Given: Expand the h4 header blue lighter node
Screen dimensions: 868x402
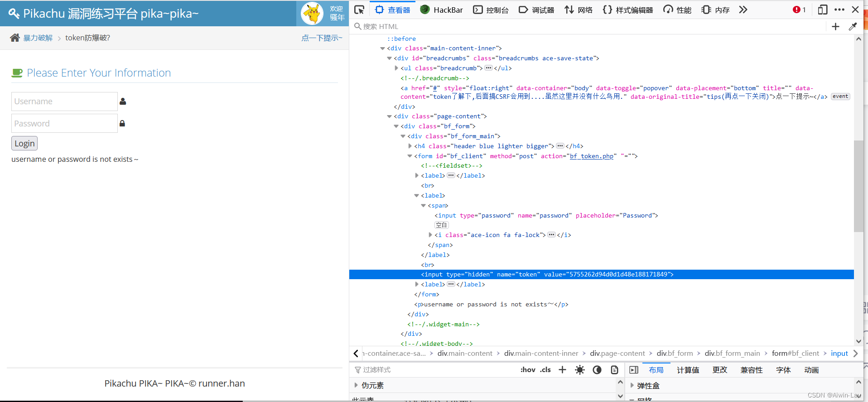Looking at the screenshot, I should tap(410, 146).
